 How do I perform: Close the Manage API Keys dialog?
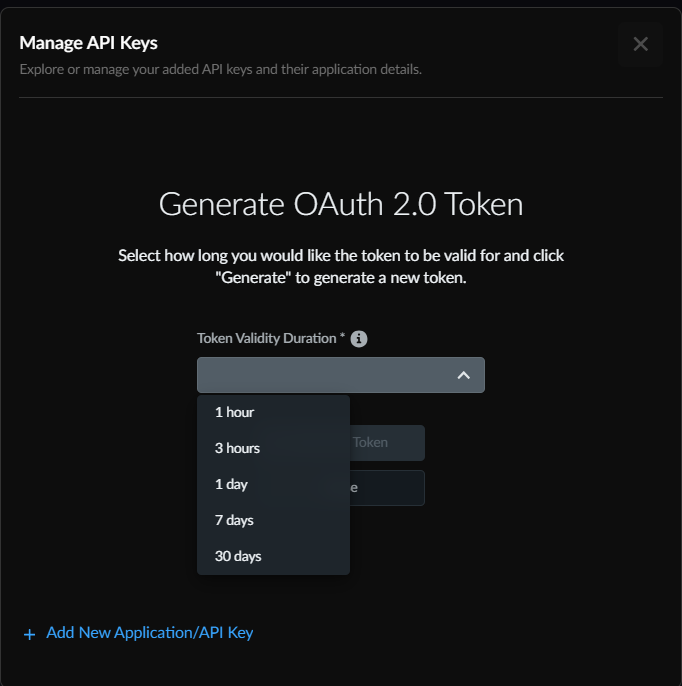click(640, 44)
